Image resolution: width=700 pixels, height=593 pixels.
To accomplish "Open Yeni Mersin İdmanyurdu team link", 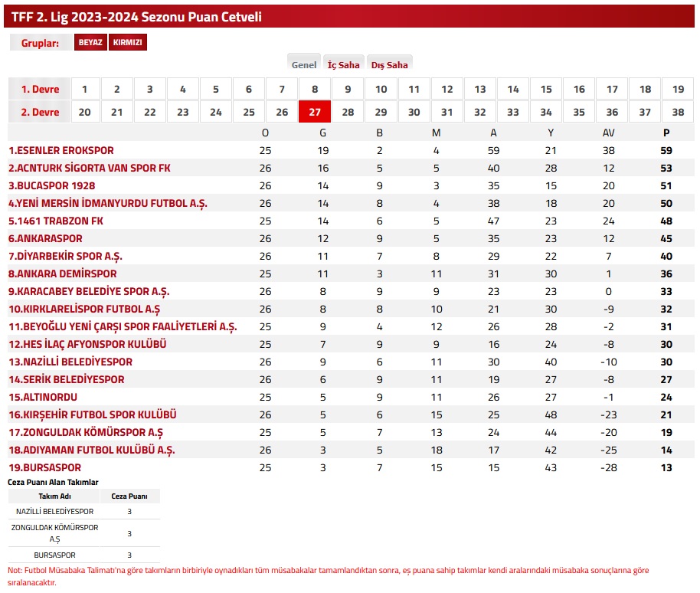I will point(107,204).
